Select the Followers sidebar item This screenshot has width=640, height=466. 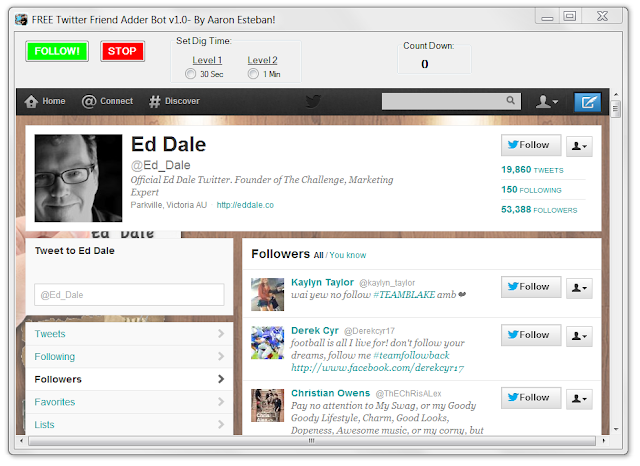coord(129,379)
